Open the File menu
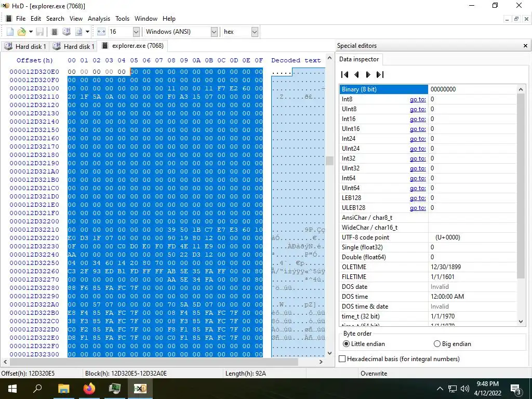Image resolution: width=532 pixels, height=399 pixels. (x=21, y=19)
